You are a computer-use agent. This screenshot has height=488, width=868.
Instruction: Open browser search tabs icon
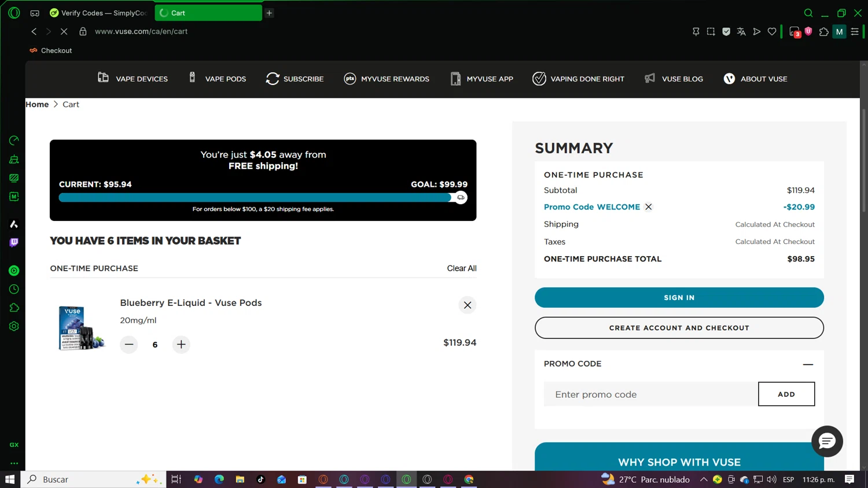coord(808,13)
